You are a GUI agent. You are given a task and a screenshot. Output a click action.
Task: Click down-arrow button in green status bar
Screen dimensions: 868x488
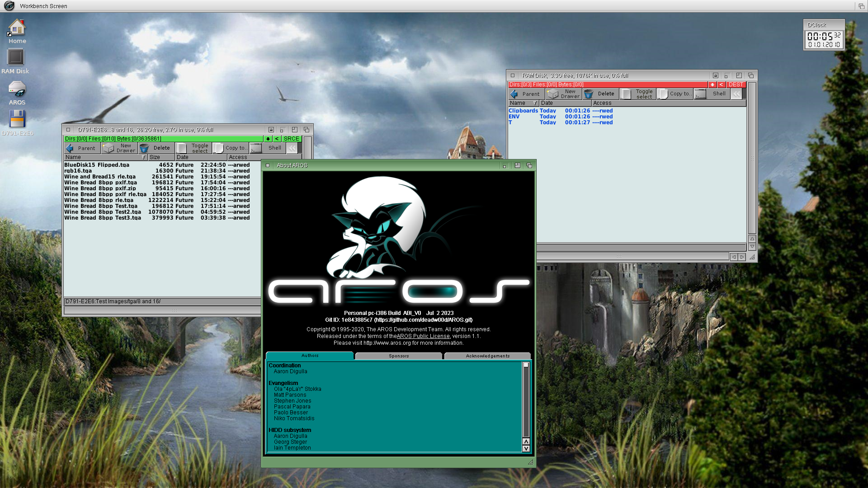(268, 139)
